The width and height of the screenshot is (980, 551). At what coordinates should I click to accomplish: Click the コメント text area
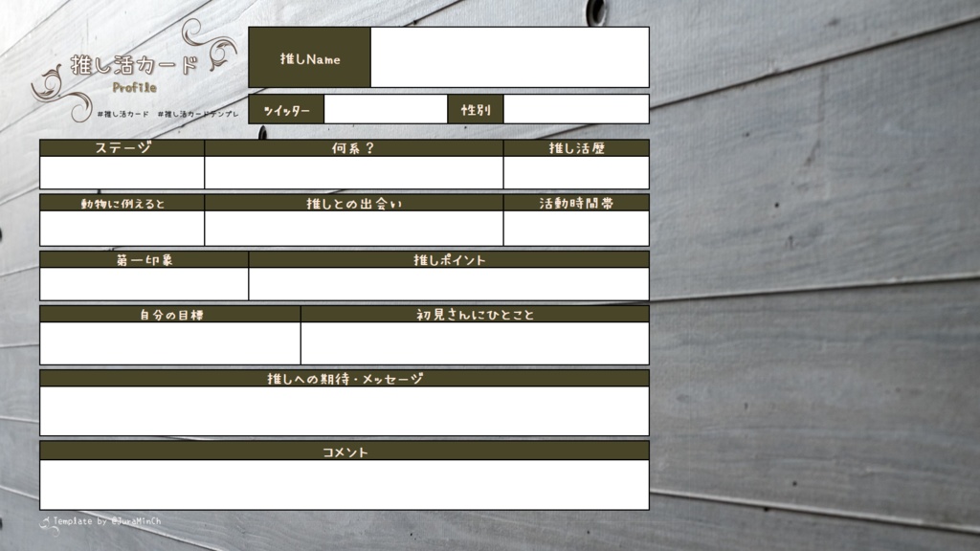(345, 484)
